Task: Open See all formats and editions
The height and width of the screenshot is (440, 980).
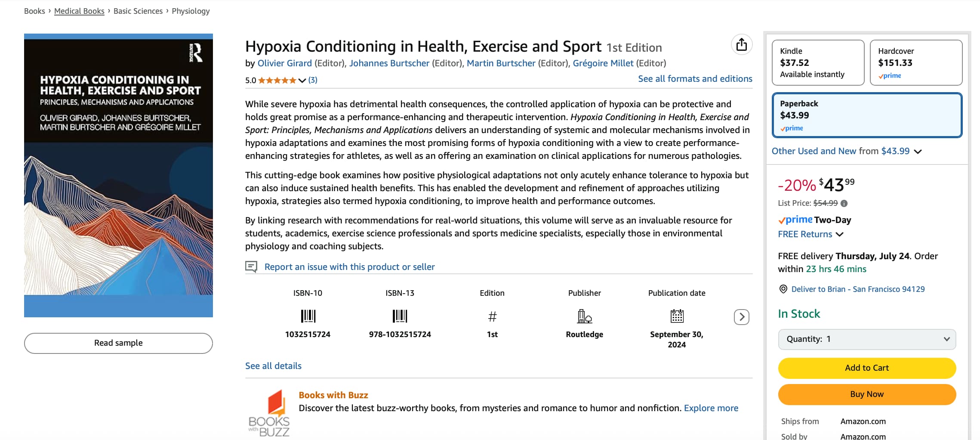Action: tap(695, 79)
